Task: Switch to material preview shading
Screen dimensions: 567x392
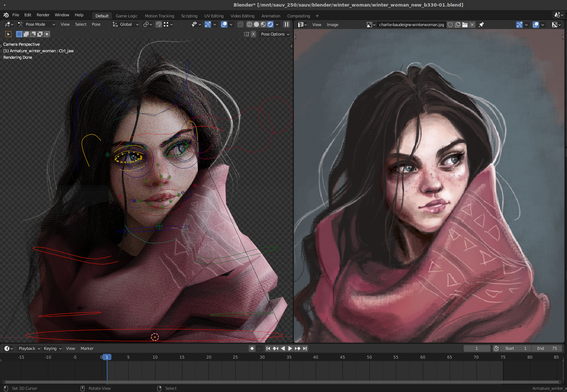Action: [263, 24]
